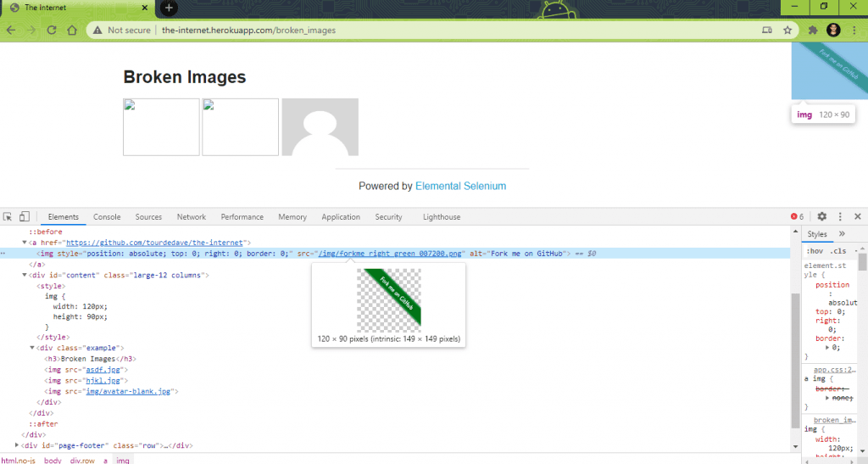Click the Fork me on GitHub ribbon
This screenshot has height=464, width=868.
coord(829,71)
